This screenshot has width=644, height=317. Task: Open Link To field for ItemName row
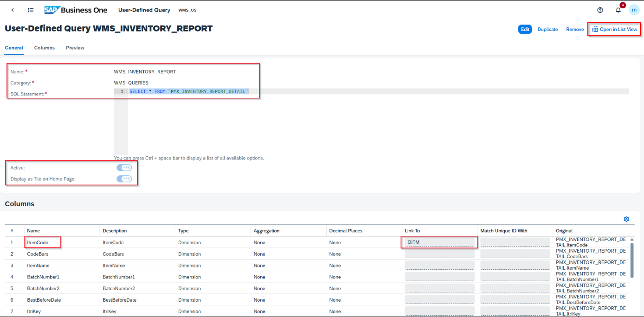438,265
